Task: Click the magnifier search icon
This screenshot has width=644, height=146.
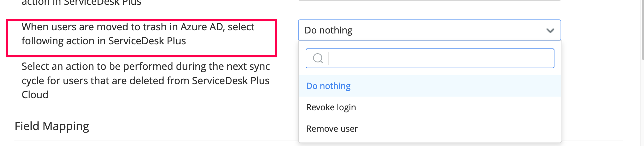Action: point(318,58)
